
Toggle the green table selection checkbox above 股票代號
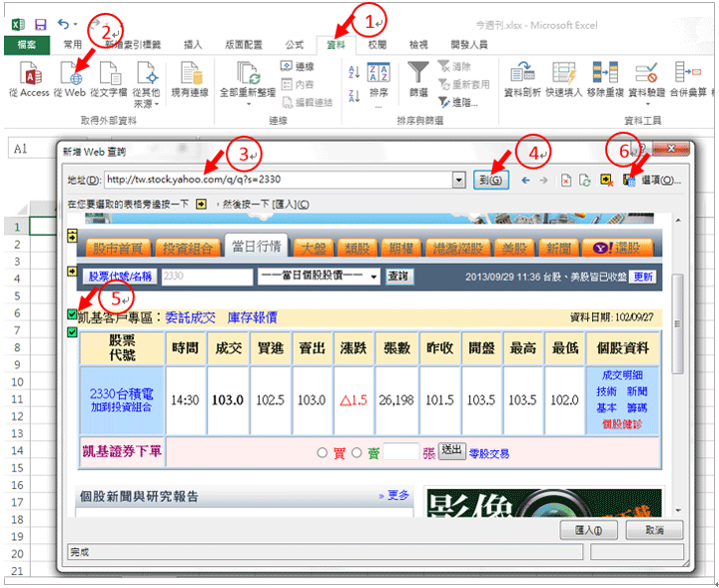pos(72,331)
